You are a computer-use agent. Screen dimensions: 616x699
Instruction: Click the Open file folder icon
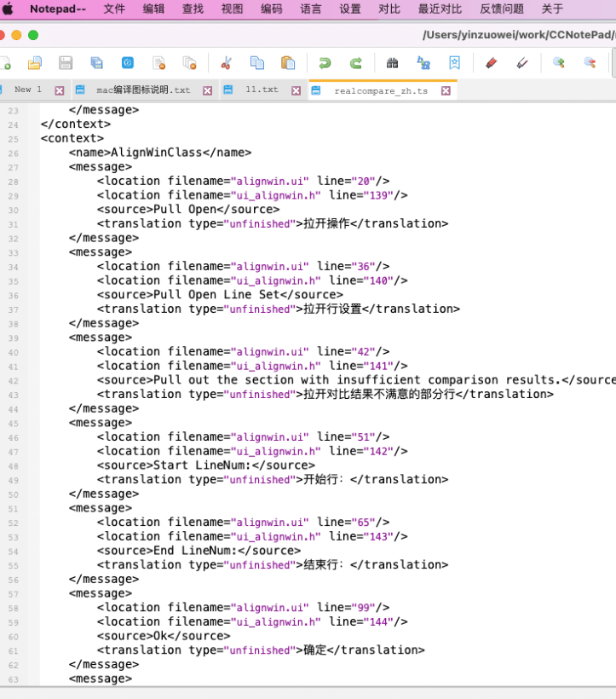tap(35, 63)
